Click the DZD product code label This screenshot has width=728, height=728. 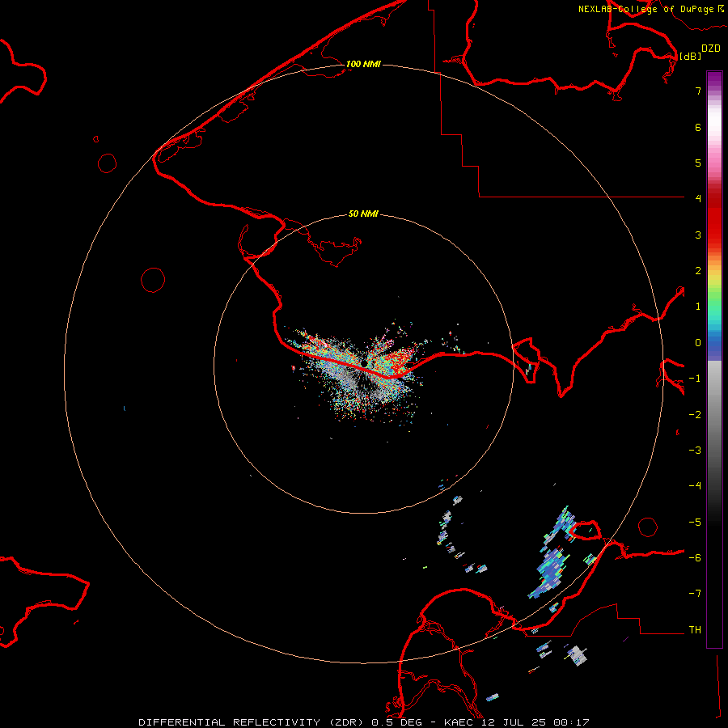click(711, 48)
